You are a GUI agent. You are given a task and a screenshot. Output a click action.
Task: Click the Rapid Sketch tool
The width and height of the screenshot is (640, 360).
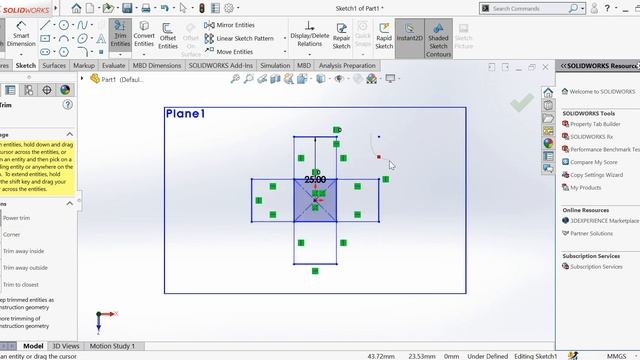point(384,36)
